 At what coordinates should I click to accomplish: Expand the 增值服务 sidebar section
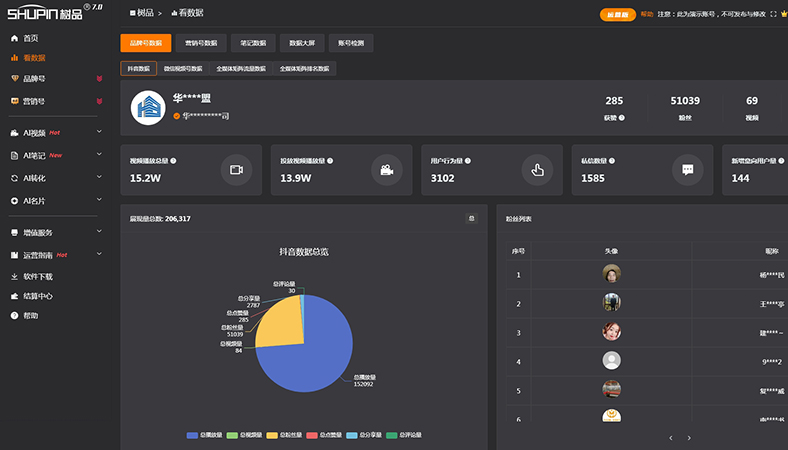[x=98, y=232]
